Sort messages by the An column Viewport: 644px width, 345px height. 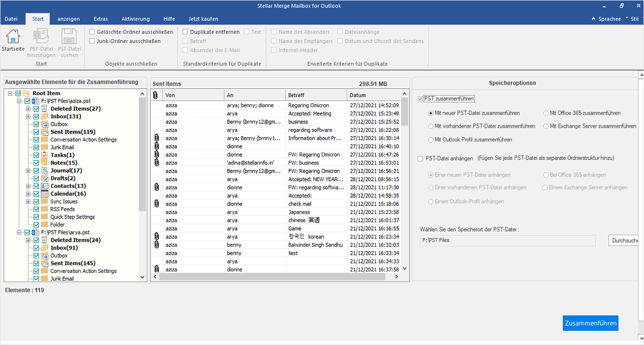click(255, 95)
